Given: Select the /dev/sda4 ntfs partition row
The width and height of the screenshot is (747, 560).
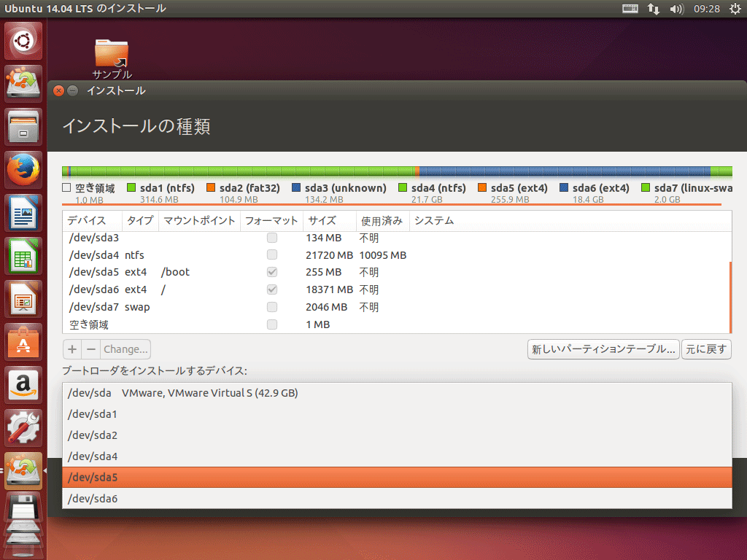Looking at the screenshot, I should (x=396, y=254).
